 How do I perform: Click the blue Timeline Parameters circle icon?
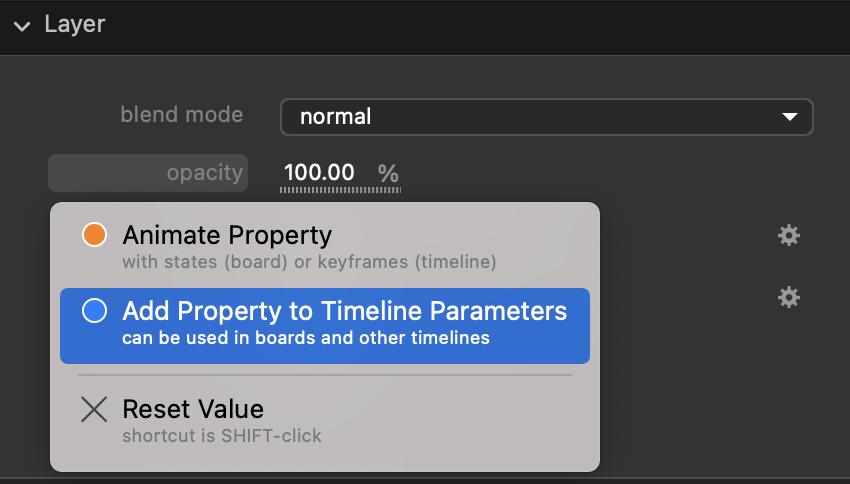(x=94, y=312)
